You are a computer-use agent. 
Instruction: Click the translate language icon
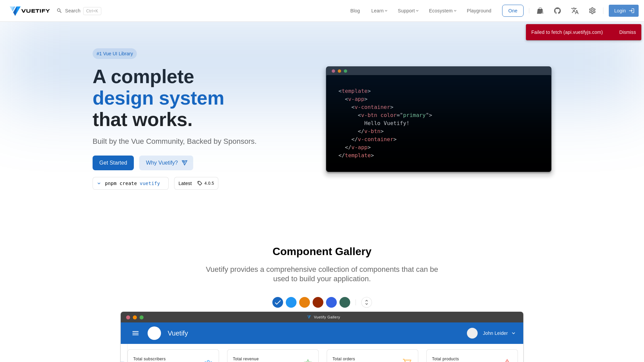coord(575,11)
